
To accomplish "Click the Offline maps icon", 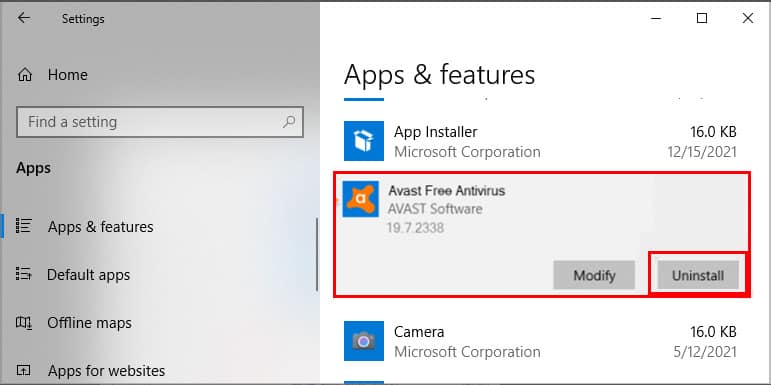I will (x=24, y=323).
